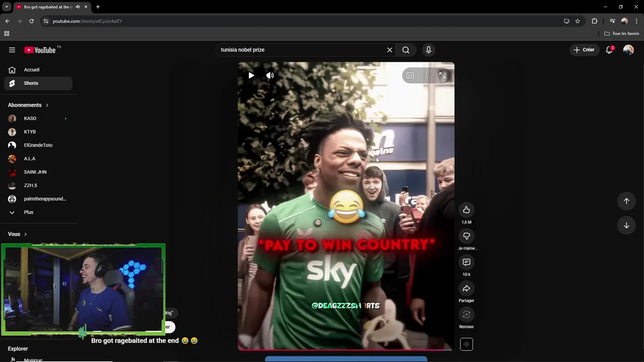Image resolution: width=644 pixels, height=362 pixels.
Task: Open the Short's three-dot options menu
Action: (426, 75)
